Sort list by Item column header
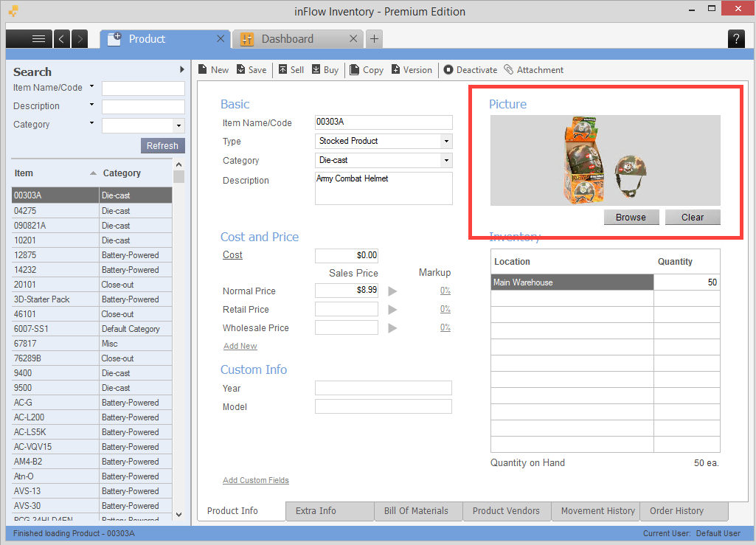This screenshot has height=545, width=756. click(x=55, y=173)
